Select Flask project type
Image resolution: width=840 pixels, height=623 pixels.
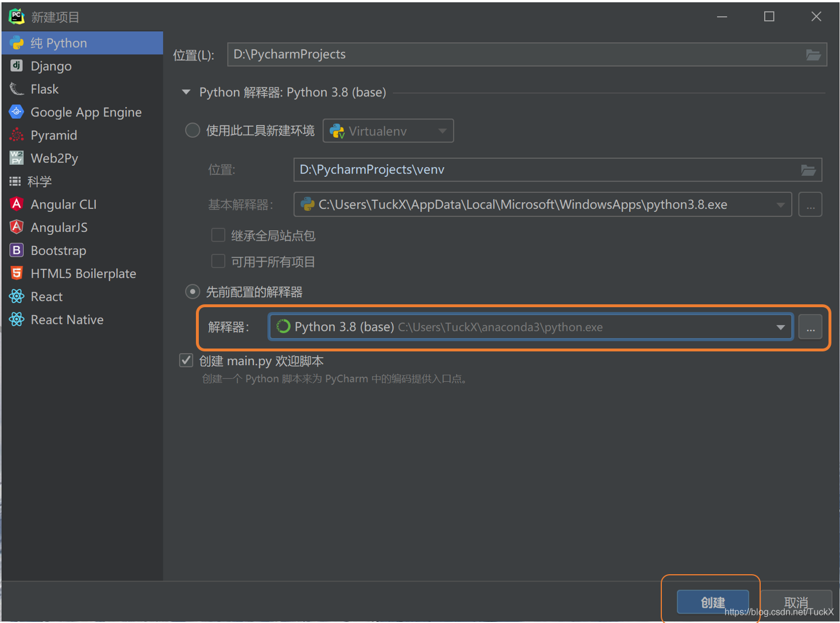(x=82, y=89)
